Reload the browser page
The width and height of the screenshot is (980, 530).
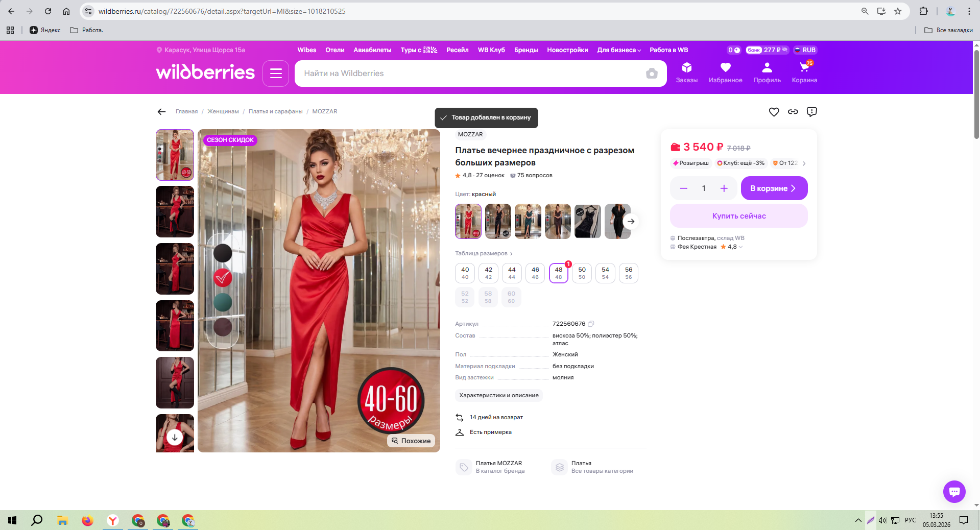click(48, 11)
